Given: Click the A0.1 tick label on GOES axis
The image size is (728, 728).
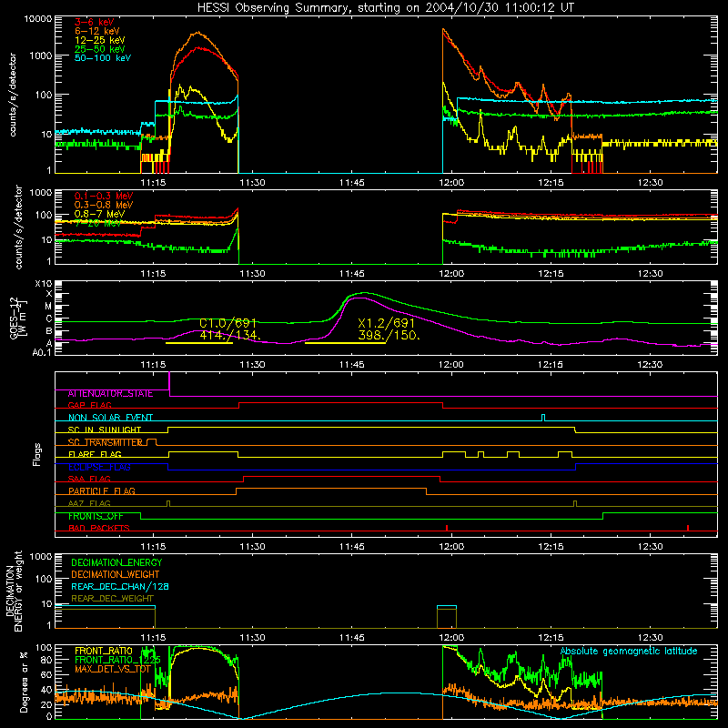Looking at the screenshot, I should [x=41, y=353].
